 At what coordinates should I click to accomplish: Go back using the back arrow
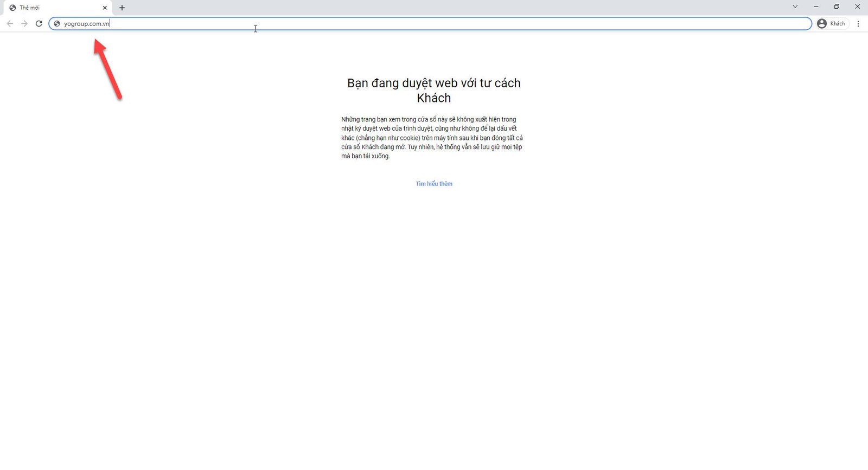click(10, 23)
